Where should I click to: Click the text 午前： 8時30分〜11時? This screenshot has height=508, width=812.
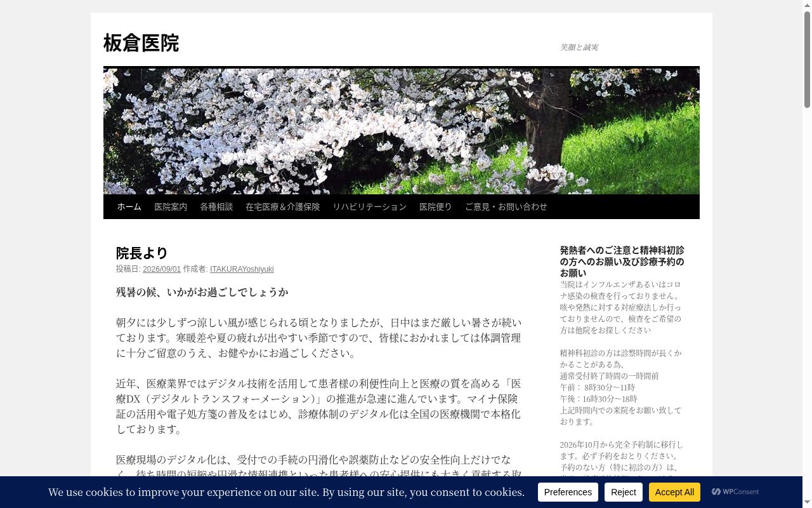click(598, 387)
